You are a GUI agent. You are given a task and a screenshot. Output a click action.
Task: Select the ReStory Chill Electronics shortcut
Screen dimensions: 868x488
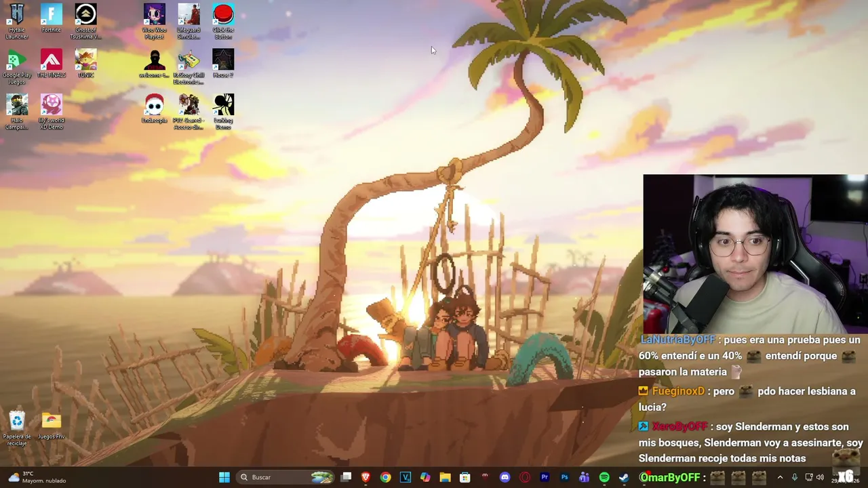pyautogui.click(x=189, y=66)
